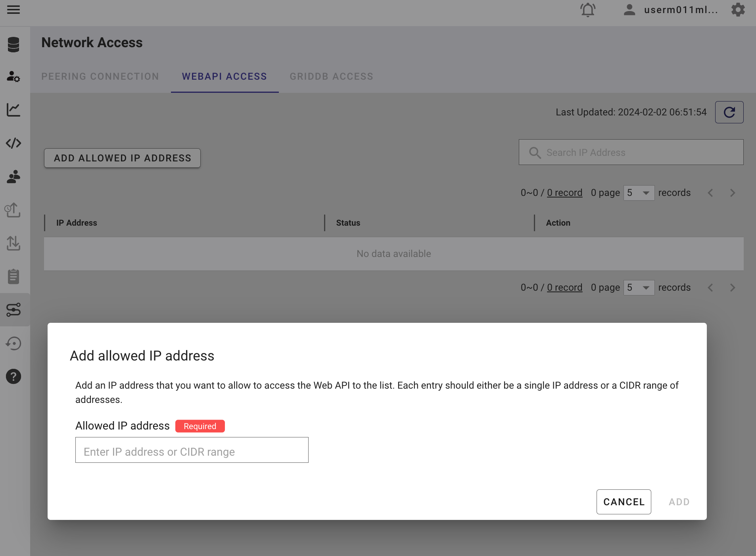
Task: Switch to the GridDB Access tab
Action: click(x=331, y=77)
